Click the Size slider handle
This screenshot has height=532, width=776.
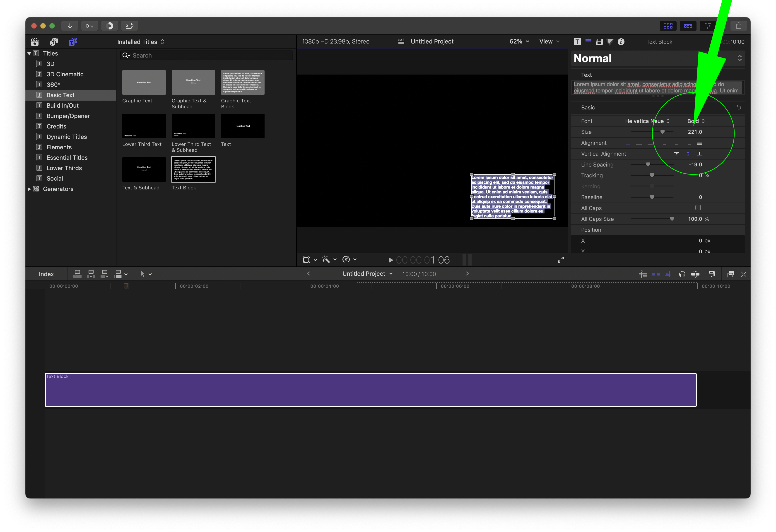pyautogui.click(x=662, y=132)
